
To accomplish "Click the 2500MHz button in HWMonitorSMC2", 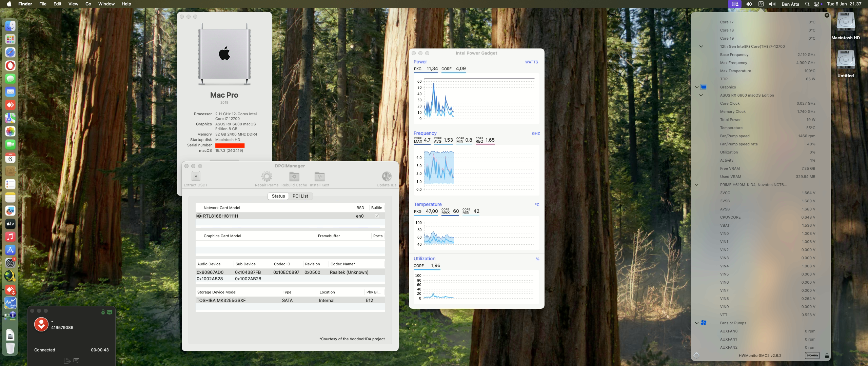I will [812, 355].
